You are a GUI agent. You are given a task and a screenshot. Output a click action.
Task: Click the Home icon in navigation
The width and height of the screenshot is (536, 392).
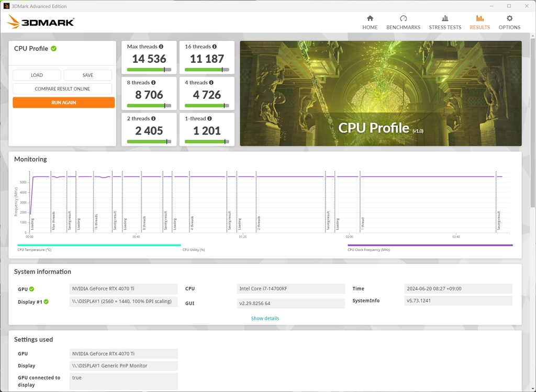coord(370,18)
